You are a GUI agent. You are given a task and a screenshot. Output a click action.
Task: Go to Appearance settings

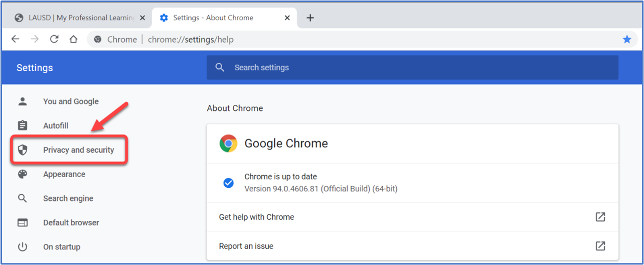tap(64, 174)
